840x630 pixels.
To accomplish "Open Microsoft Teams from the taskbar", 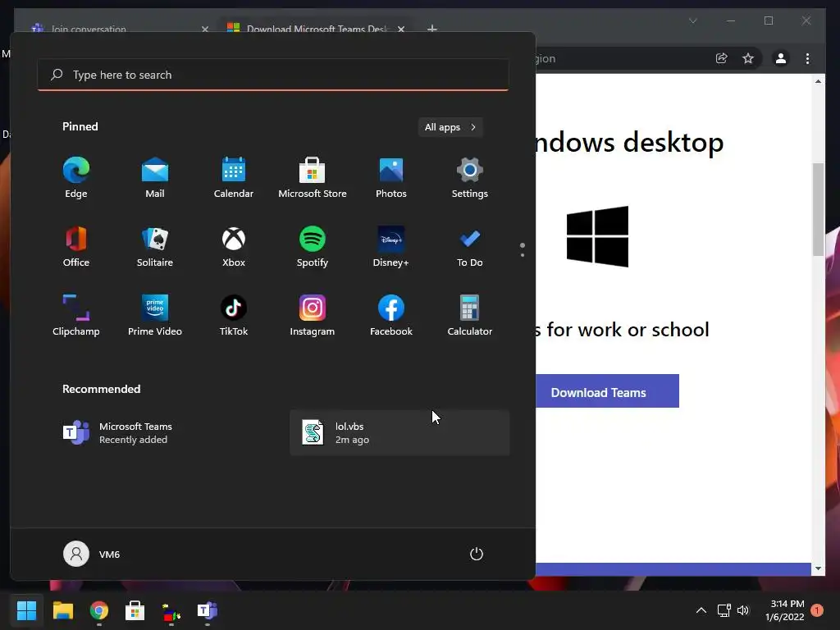I will click(208, 610).
